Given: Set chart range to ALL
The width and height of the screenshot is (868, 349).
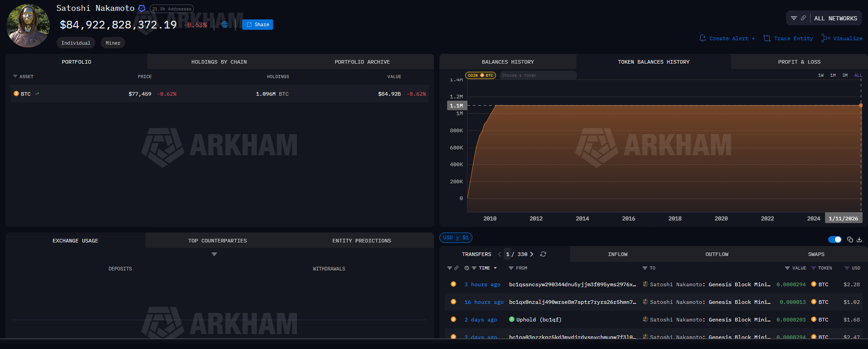Looking at the screenshot, I should point(858,75).
